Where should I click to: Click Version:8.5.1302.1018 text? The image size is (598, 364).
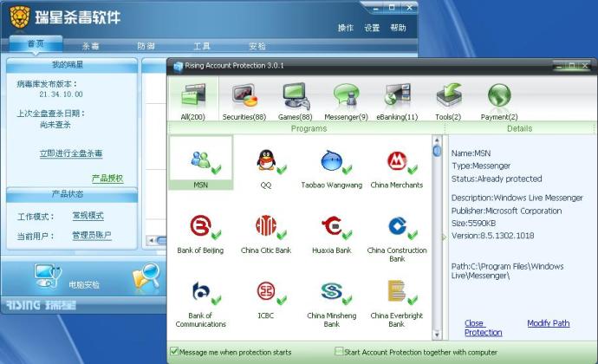point(493,236)
